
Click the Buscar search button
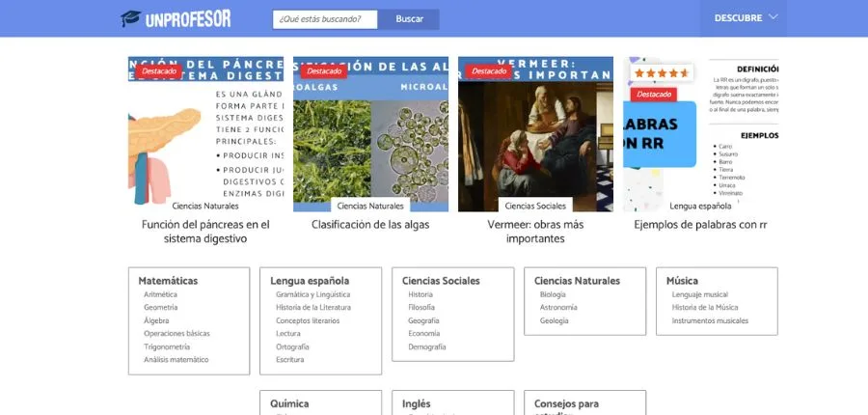pos(409,19)
